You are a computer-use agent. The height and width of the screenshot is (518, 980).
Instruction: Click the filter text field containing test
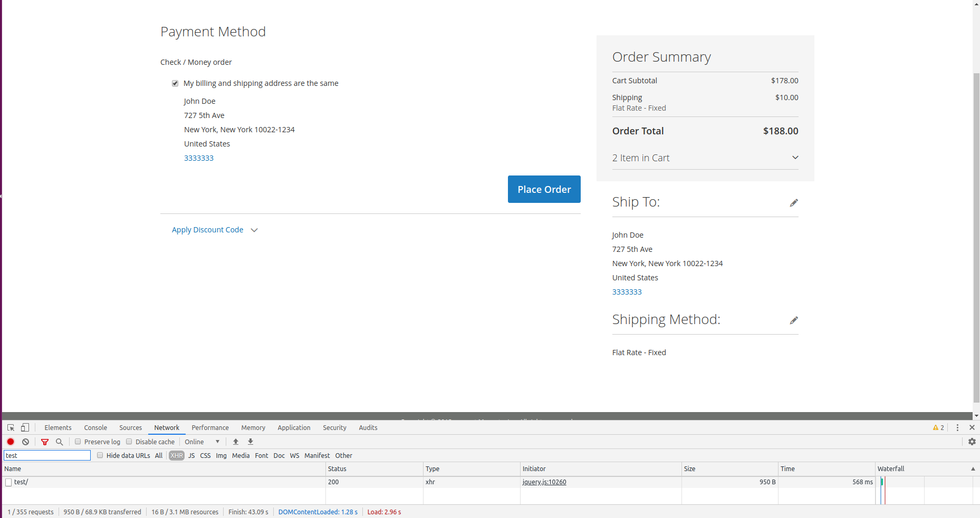coord(47,455)
